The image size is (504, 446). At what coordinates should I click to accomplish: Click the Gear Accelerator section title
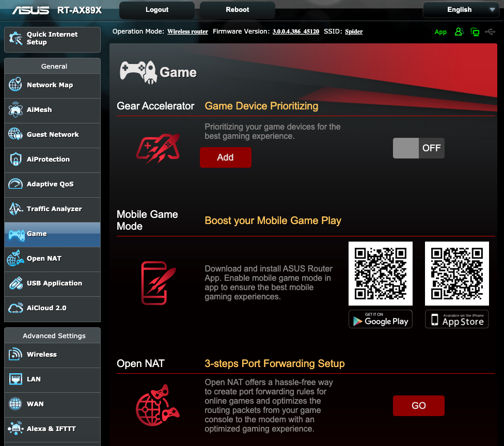coord(155,106)
